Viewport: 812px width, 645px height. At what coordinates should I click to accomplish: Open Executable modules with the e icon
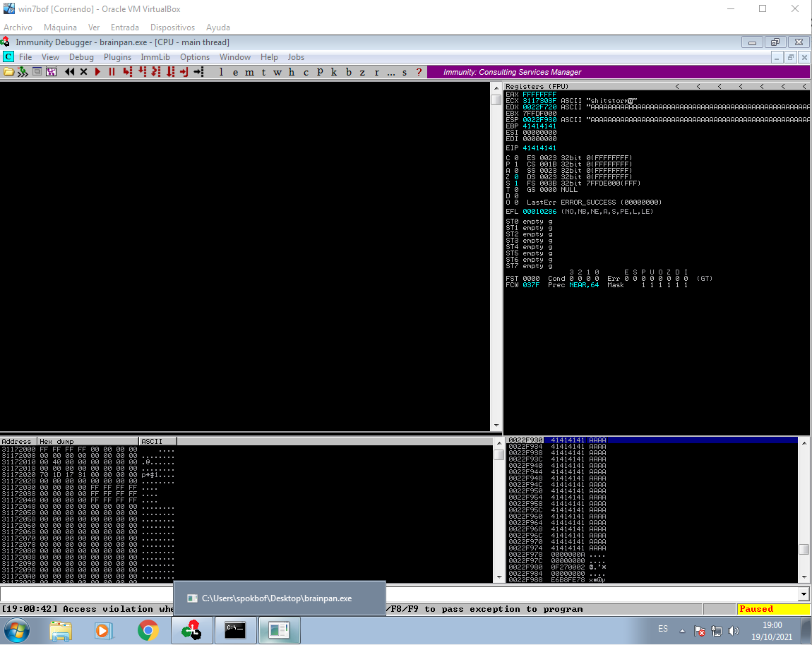point(234,71)
